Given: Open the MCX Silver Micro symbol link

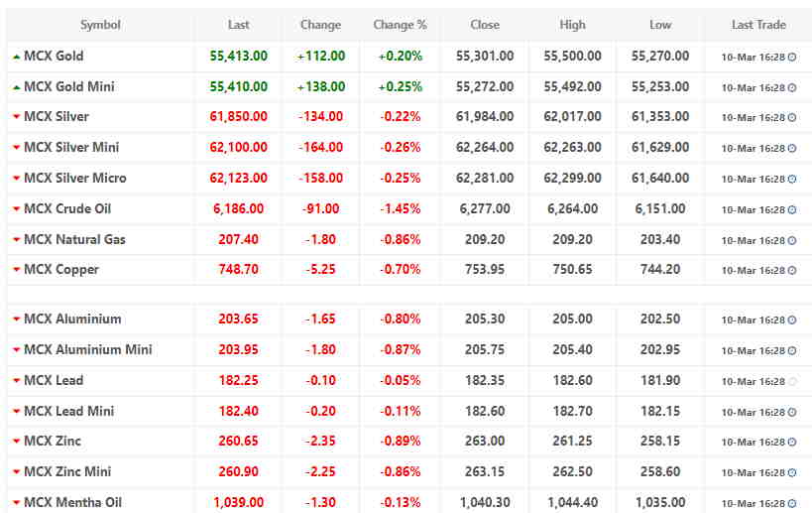Looking at the screenshot, I should [75, 178].
